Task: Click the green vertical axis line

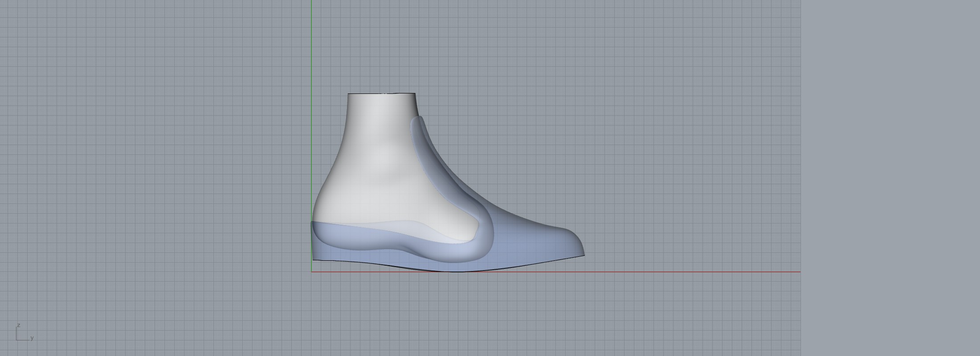Action: 311,67
